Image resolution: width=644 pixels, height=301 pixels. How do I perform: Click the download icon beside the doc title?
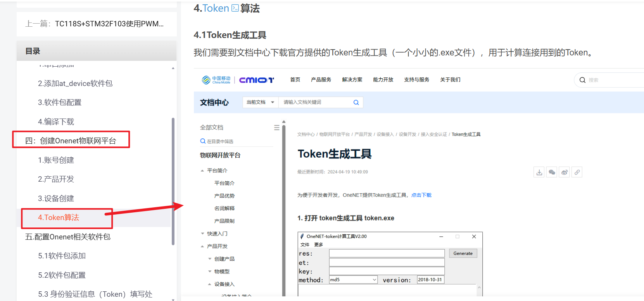(539, 172)
